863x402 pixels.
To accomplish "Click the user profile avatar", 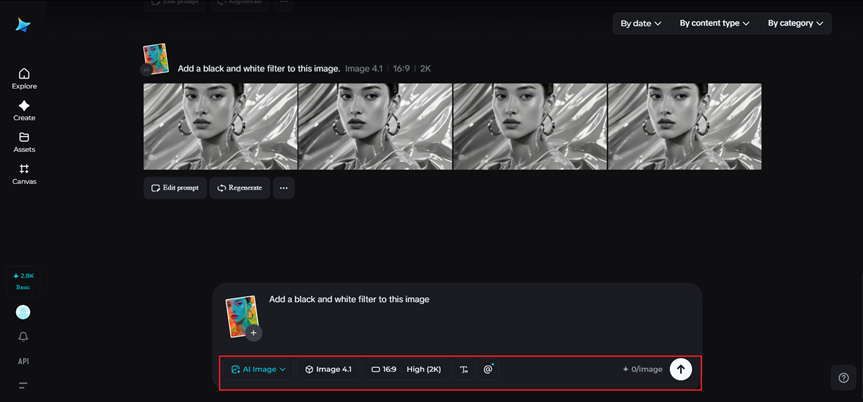I will coord(23,312).
